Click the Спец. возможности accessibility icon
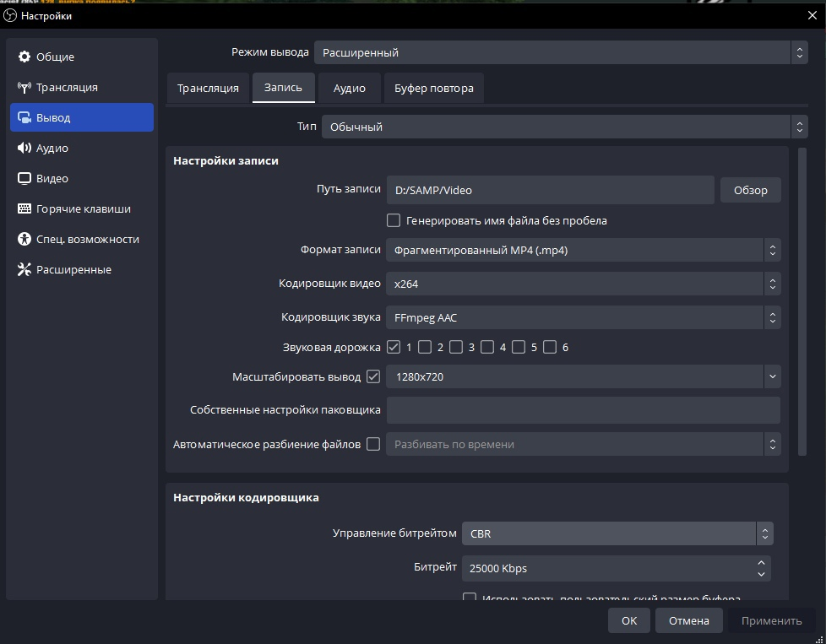 pyautogui.click(x=24, y=240)
